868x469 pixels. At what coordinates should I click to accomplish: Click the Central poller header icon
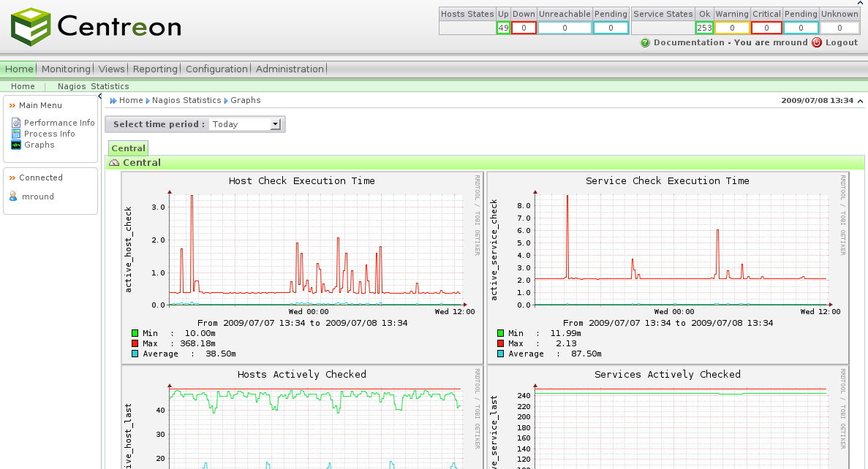click(x=114, y=163)
